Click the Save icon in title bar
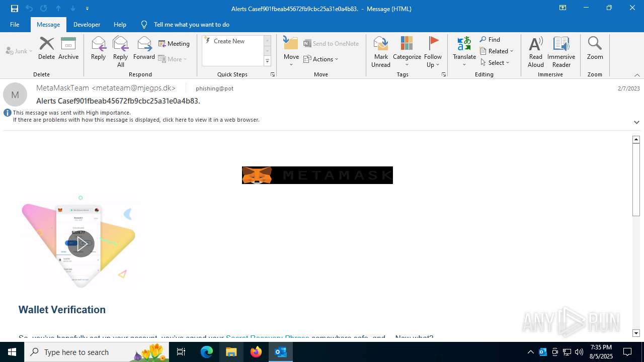This screenshot has height=362, width=644. 15,9
